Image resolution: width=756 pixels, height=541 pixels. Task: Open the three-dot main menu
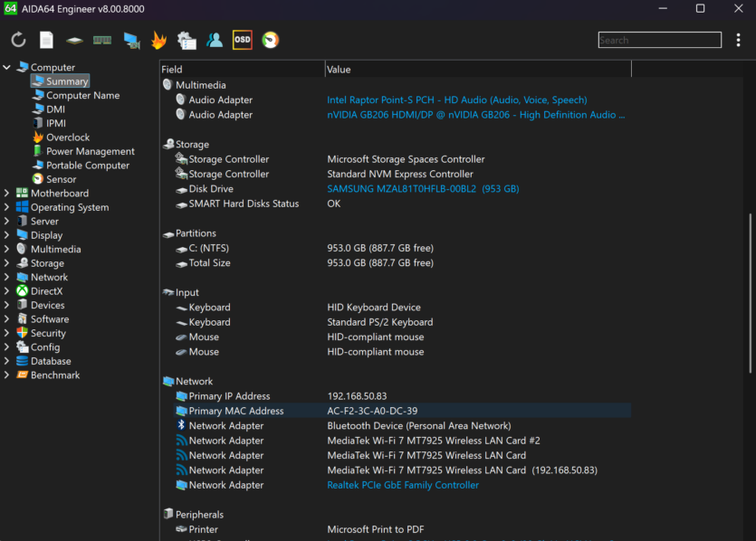738,40
